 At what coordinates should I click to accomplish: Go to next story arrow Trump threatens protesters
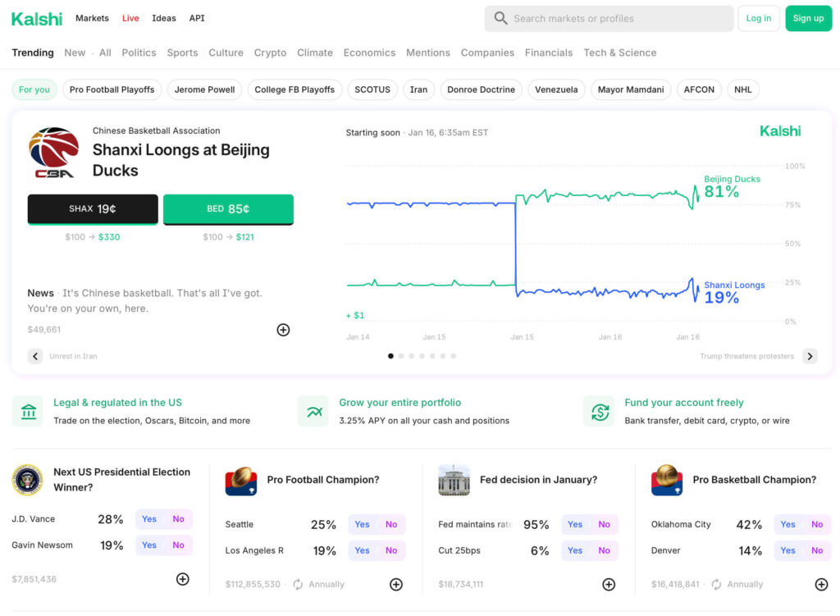pyautogui.click(x=810, y=356)
